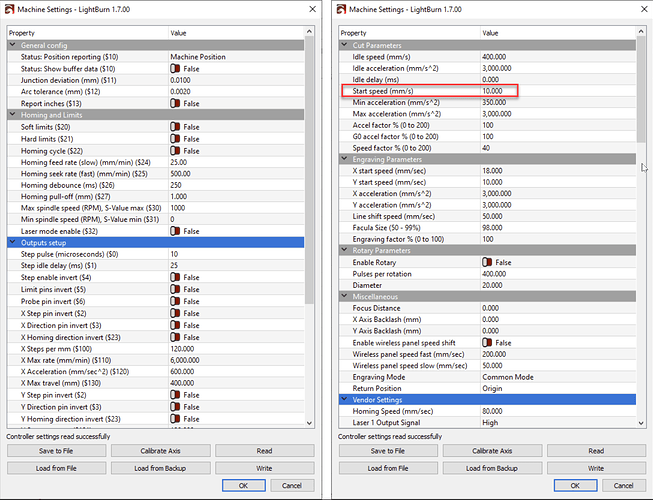Toggle Laser mode enable ($32) switch
Image resolution: width=653 pixels, height=500 pixels.
click(175, 231)
